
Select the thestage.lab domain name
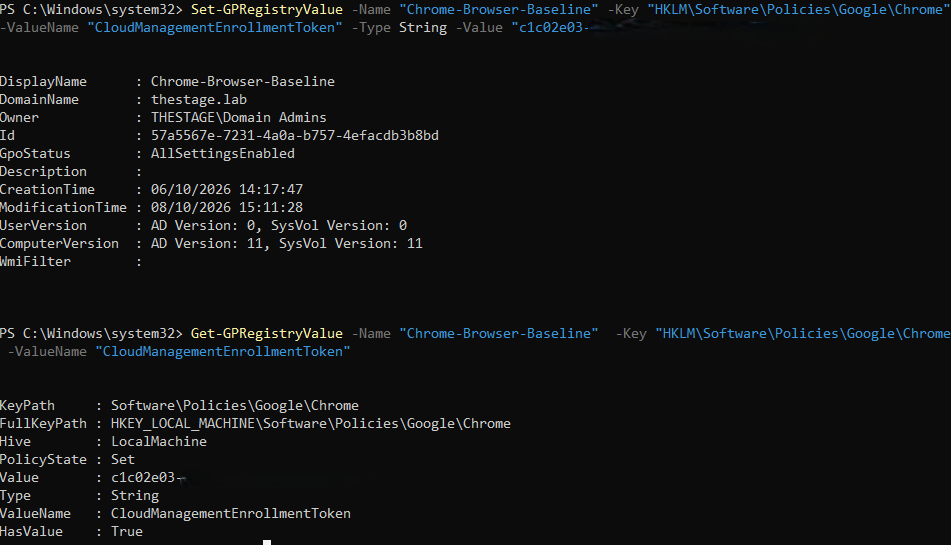(x=199, y=99)
